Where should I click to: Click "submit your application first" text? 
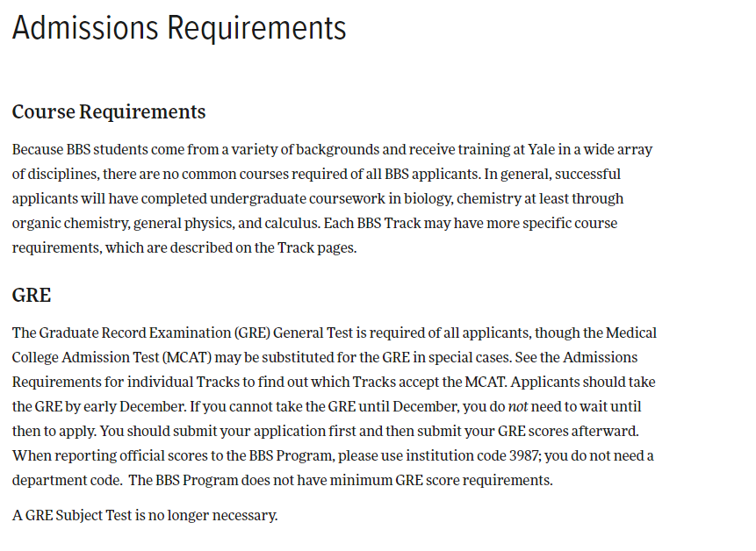click(x=263, y=431)
